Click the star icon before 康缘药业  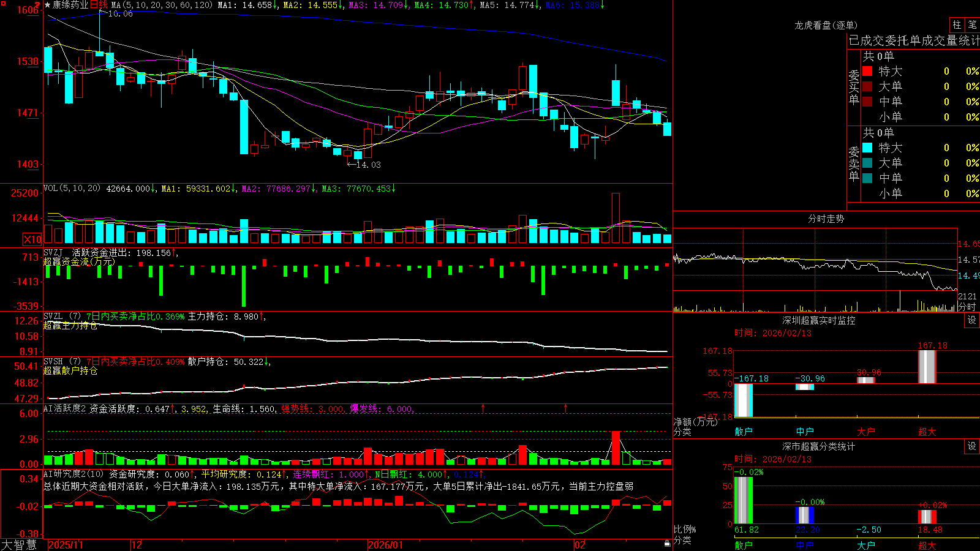pyautogui.click(x=47, y=5)
